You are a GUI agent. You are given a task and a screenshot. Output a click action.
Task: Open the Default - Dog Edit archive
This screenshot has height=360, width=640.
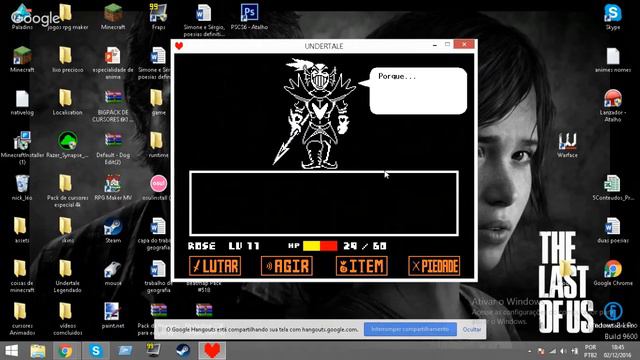pyautogui.click(x=113, y=148)
